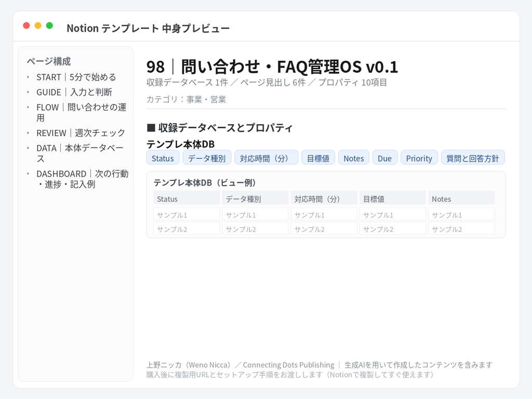Select DATA｜本体データベース sidebar item
This screenshot has height=399, width=532.
coord(80,153)
